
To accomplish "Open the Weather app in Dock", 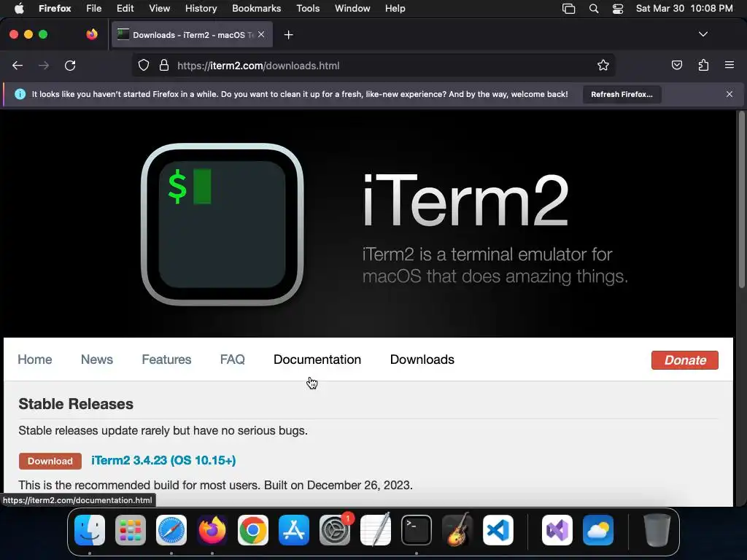I will pyautogui.click(x=598, y=530).
